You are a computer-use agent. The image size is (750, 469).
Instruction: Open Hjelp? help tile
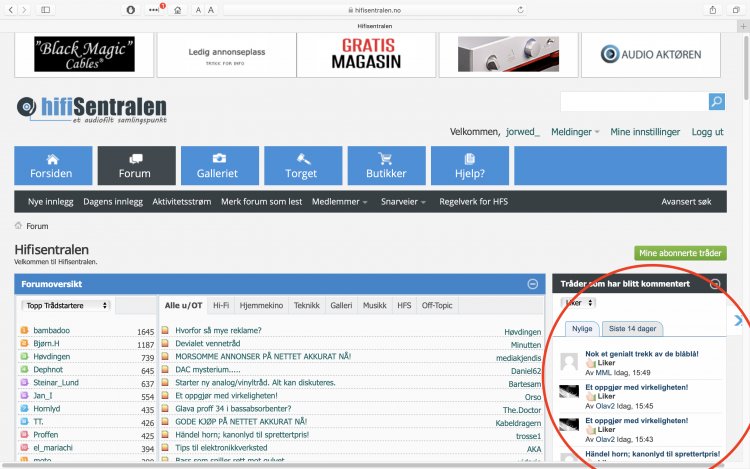pyautogui.click(x=470, y=165)
